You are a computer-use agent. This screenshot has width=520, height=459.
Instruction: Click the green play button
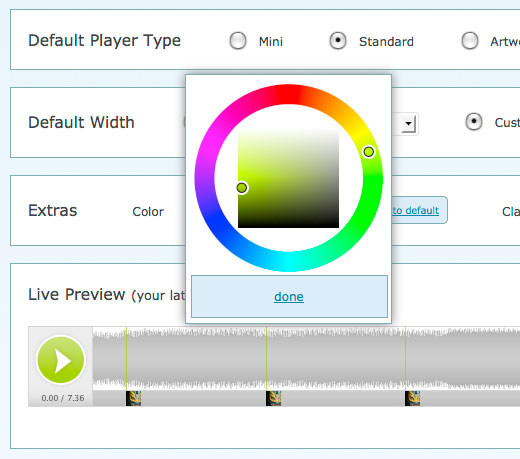(61, 360)
